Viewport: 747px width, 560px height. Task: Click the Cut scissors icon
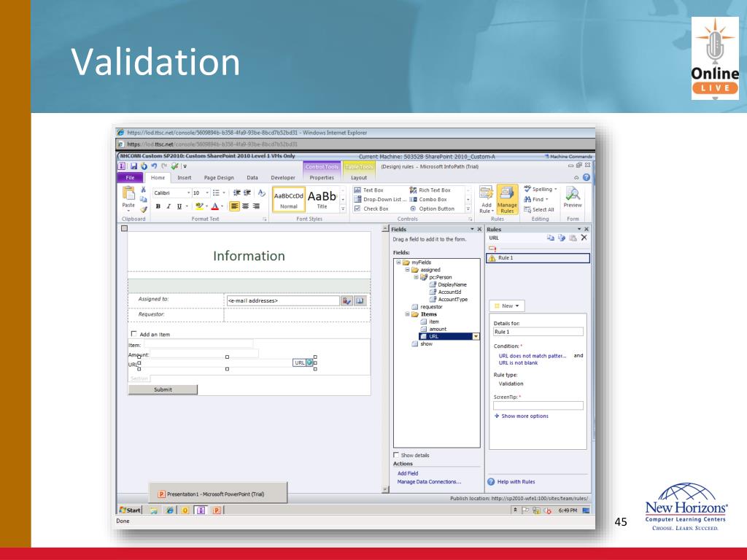click(x=143, y=190)
